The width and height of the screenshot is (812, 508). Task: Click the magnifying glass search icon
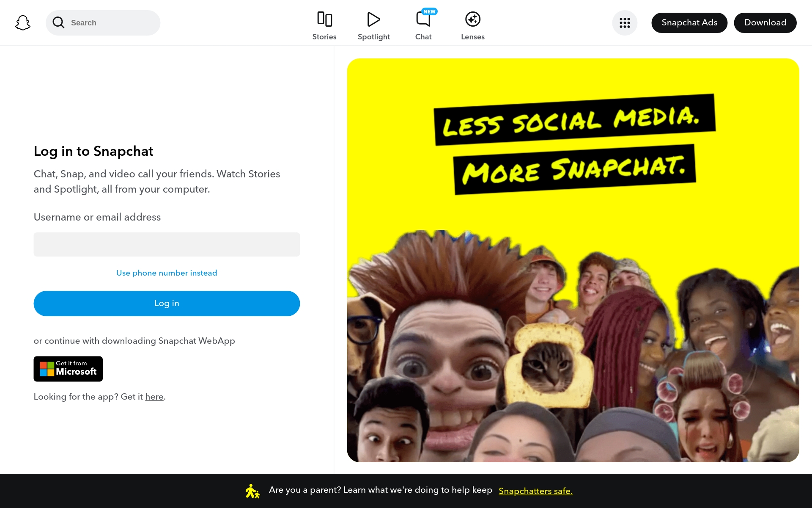tap(58, 22)
